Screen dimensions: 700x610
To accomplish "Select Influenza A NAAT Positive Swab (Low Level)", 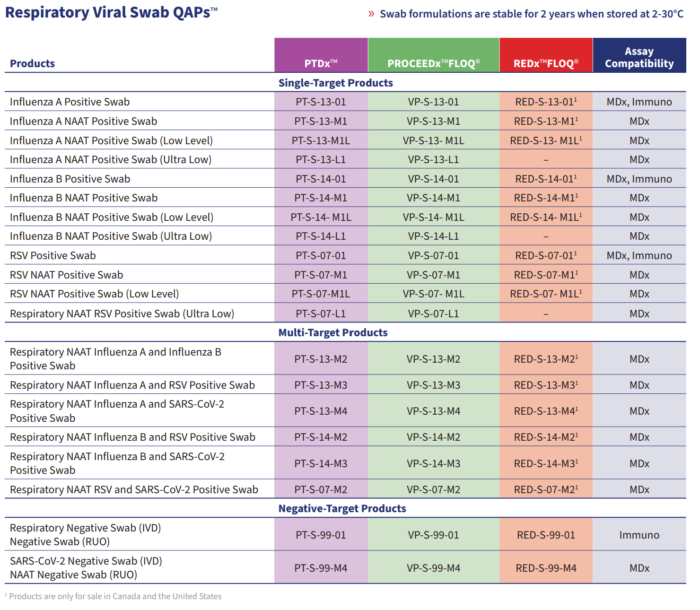I will coord(111,140).
